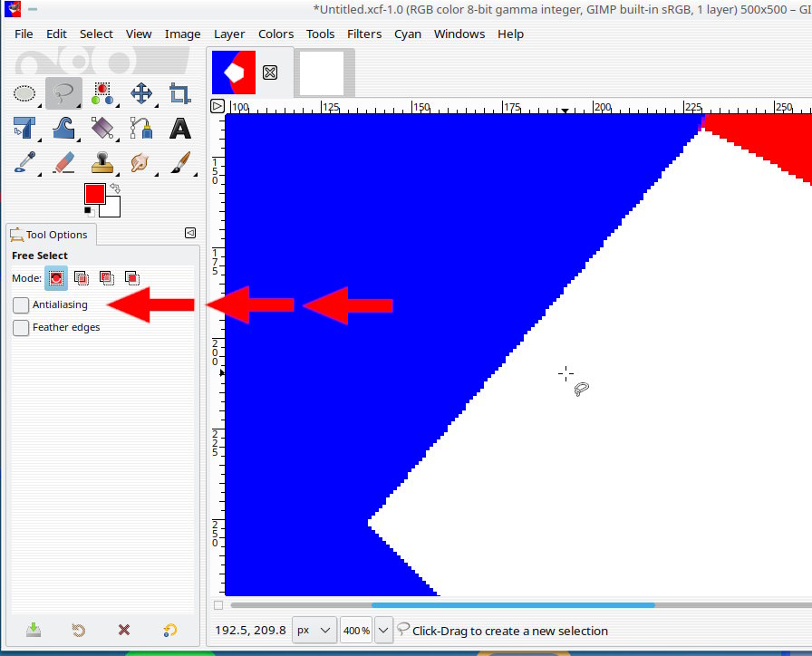The image size is (812, 656).
Task: Restore tool preset icon
Action: point(79,630)
